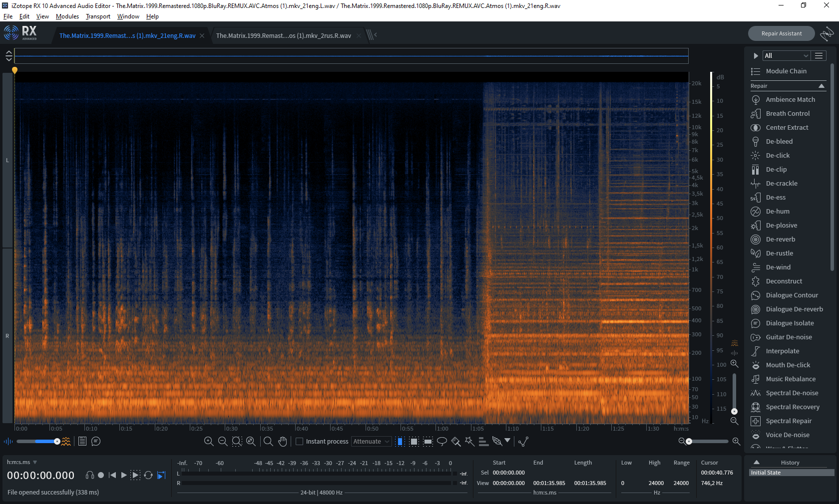The image size is (839, 504).
Task: Open the Help menu
Action: pos(152,16)
